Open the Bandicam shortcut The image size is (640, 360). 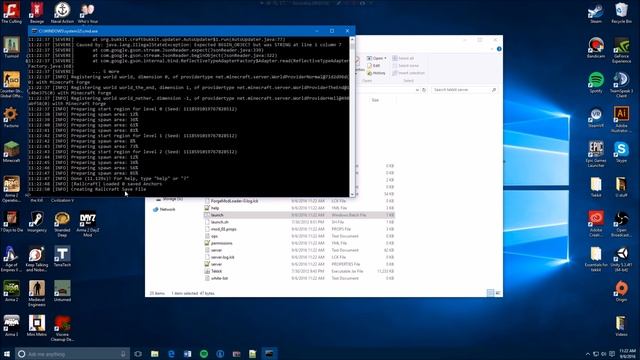(596, 47)
